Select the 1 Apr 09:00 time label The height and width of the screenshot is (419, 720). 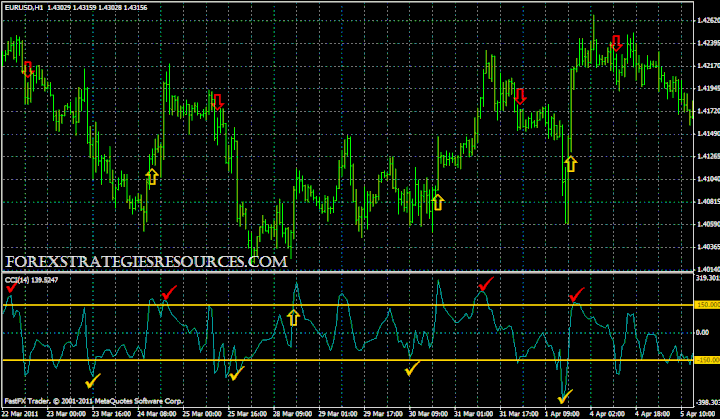tap(562, 413)
